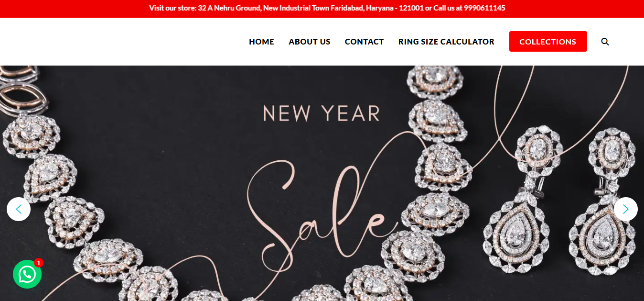This screenshot has height=301, width=644.
Task: Open the ABOUT US page
Action: [x=310, y=42]
